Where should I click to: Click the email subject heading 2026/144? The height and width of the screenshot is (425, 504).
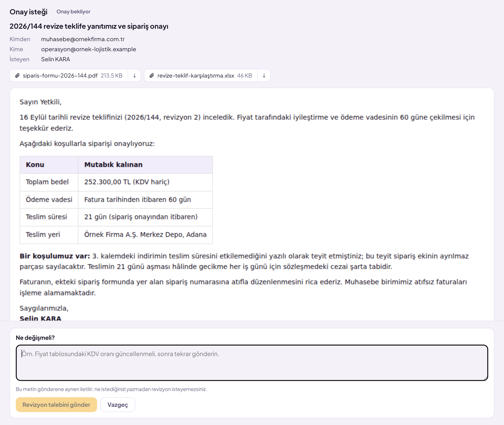89,26
